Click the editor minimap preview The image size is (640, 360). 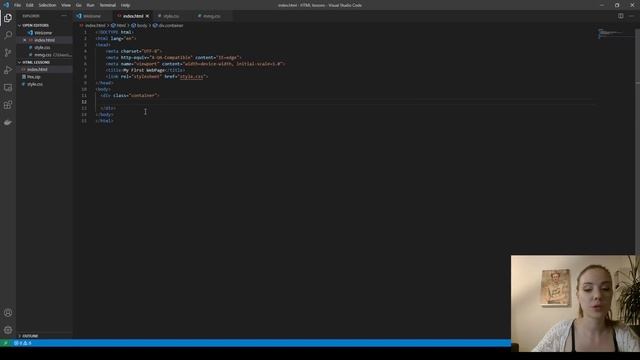(615, 33)
